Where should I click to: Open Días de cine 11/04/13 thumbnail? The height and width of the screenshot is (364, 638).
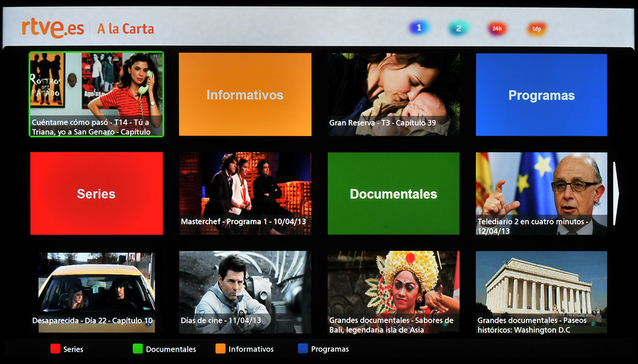coord(245,292)
